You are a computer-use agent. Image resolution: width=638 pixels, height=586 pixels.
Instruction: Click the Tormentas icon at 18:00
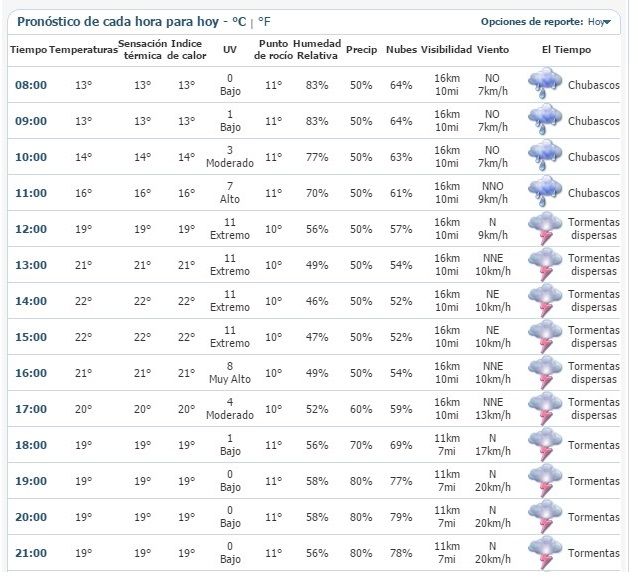[x=545, y=444]
